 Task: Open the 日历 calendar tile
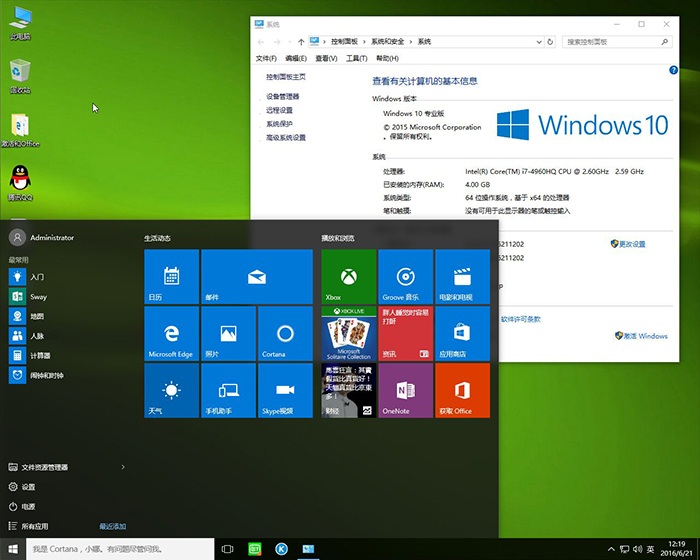[x=171, y=277]
